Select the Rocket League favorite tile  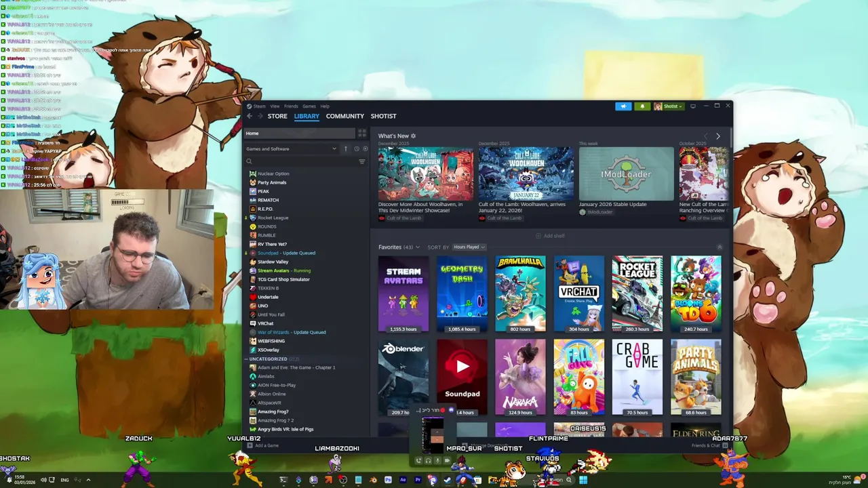[637, 293]
